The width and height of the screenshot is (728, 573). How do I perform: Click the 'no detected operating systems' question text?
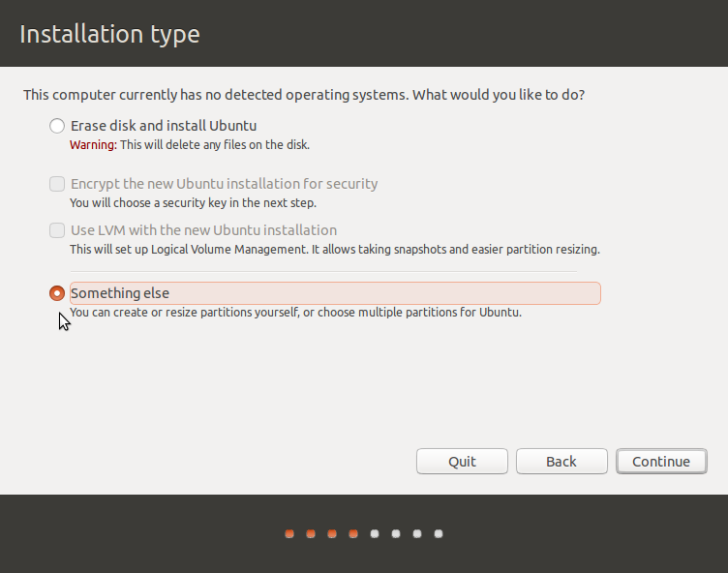(x=303, y=95)
